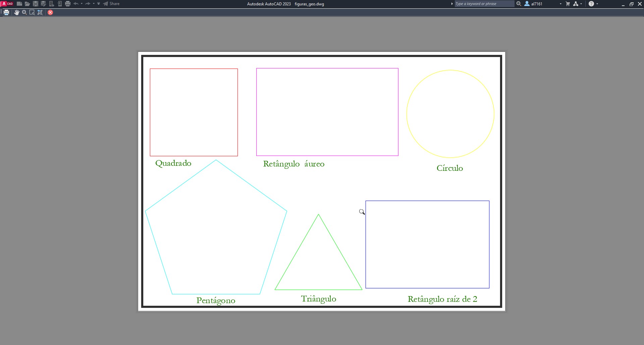This screenshot has height=345, width=644.
Task: Click the "Retângulo raíz de 2" label
Action: pyautogui.click(x=442, y=299)
